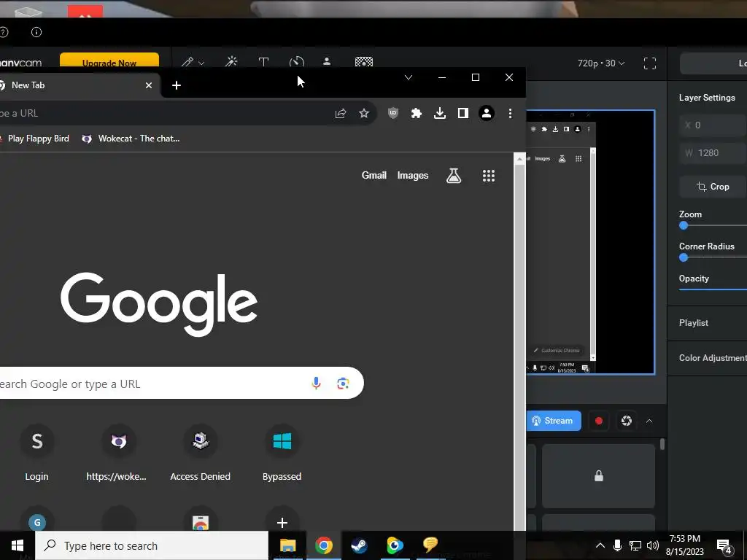Share this page from the address bar
The image size is (747, 560).
340,113
